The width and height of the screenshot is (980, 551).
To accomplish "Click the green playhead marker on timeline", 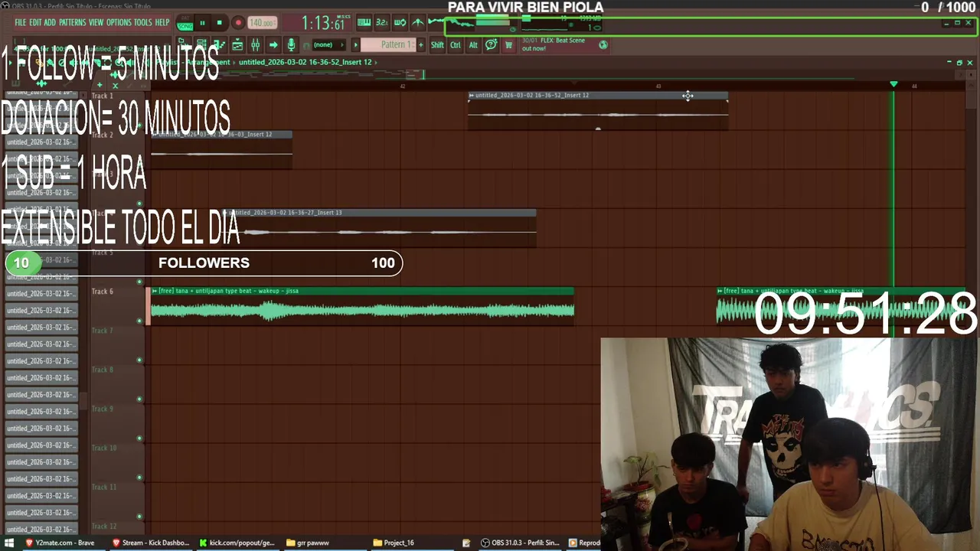I will tap(893, 83).
